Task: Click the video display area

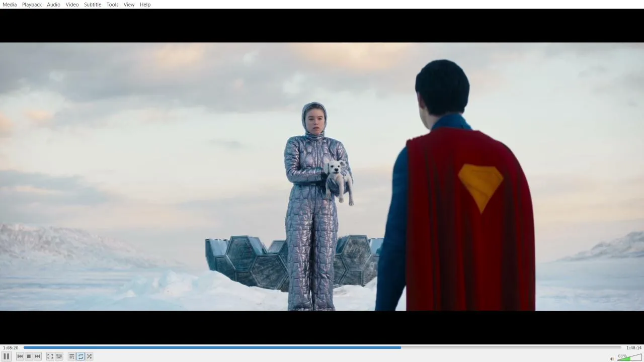Action: click(x=322, y=176)
